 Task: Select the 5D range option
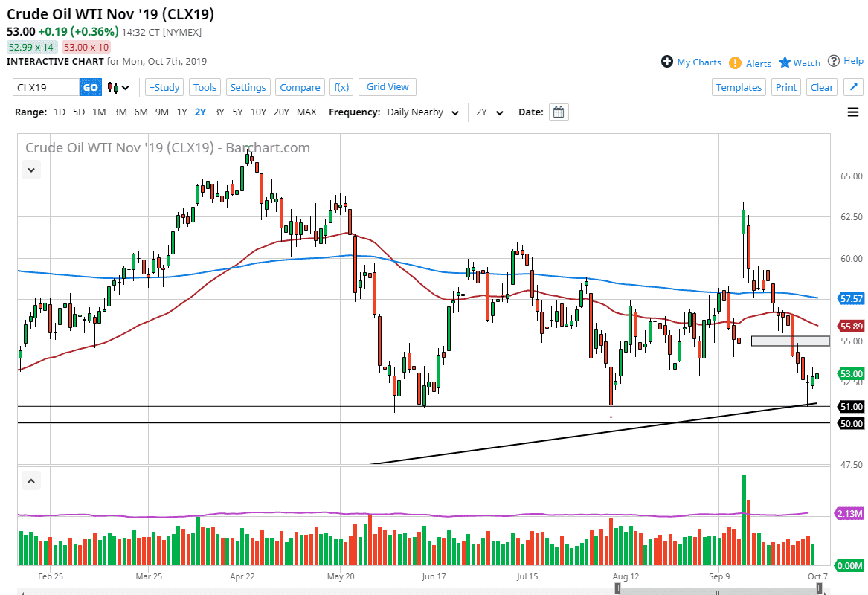point(78,112)
